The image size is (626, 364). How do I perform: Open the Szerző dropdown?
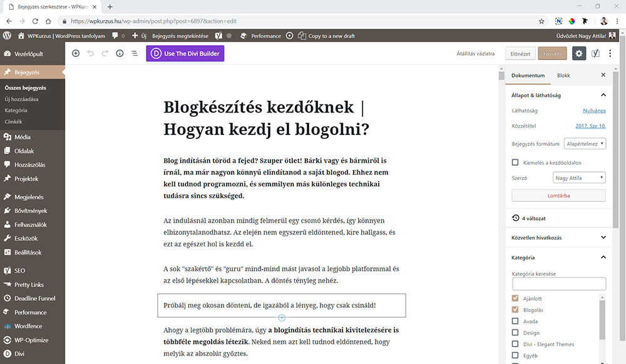pyautogui.click(x=578, y=178)
